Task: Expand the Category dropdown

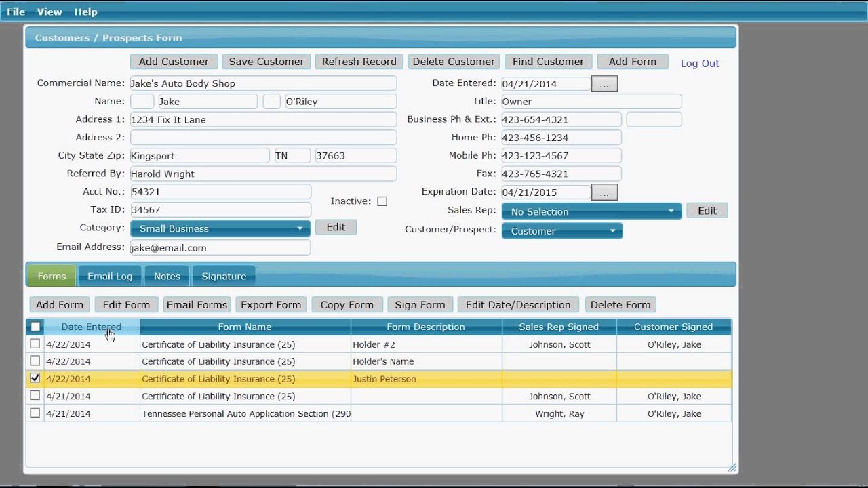Action: 220,228
